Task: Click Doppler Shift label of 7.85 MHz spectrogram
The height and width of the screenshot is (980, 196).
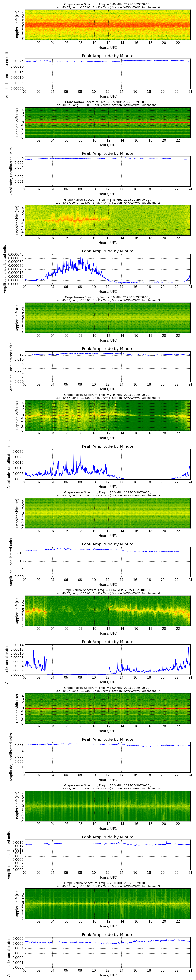Action: coord(17,416)
